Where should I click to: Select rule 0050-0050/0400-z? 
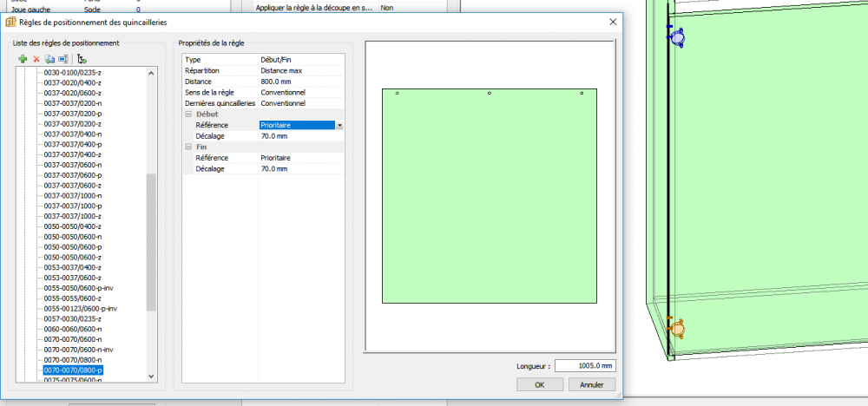coord(73,226)
